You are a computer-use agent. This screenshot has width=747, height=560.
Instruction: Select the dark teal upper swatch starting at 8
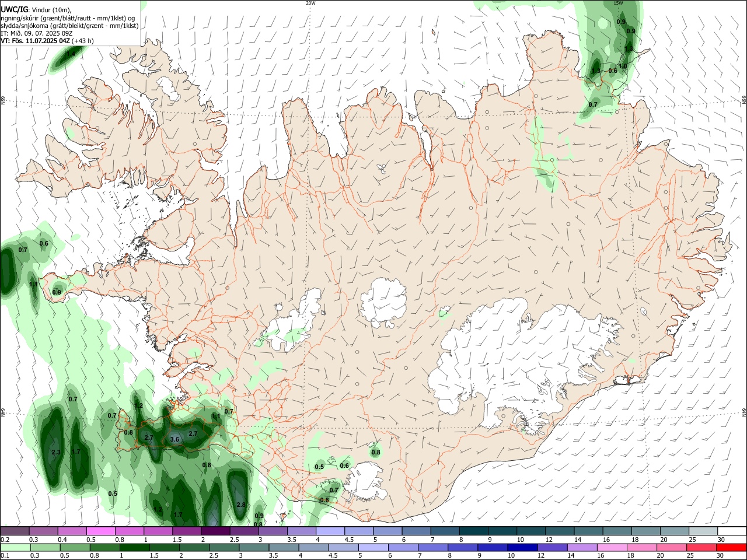click(474, 531)
